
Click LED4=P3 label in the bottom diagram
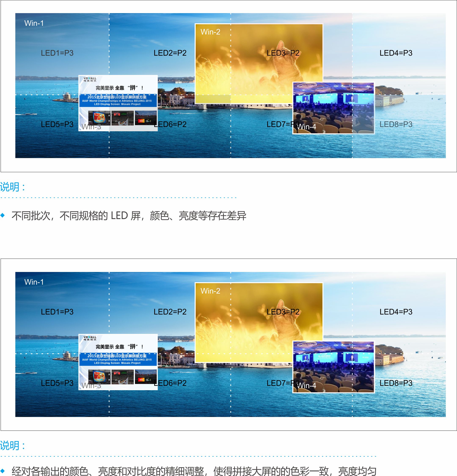(x=396, y=312)
